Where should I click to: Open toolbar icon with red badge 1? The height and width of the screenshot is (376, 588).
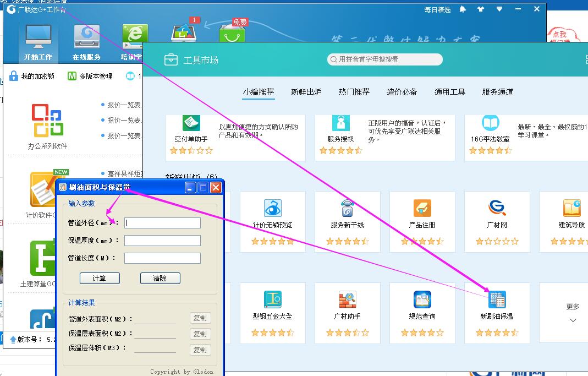pos(183,32)
